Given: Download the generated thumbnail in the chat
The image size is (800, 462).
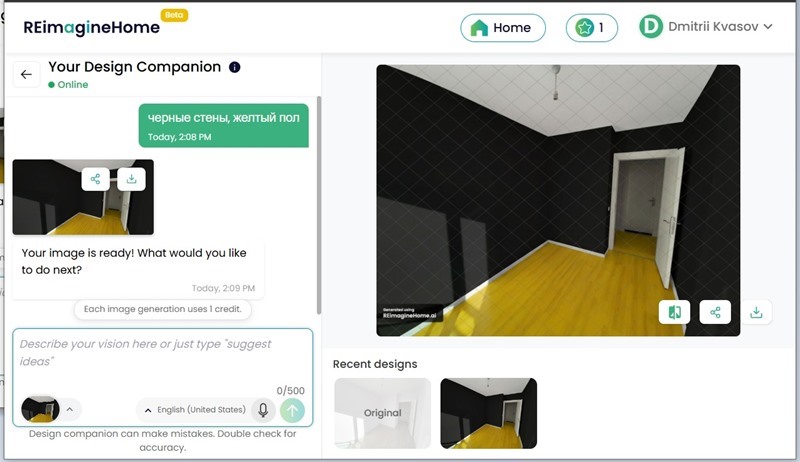Looking at the screenshot, I should coord(132,179).
